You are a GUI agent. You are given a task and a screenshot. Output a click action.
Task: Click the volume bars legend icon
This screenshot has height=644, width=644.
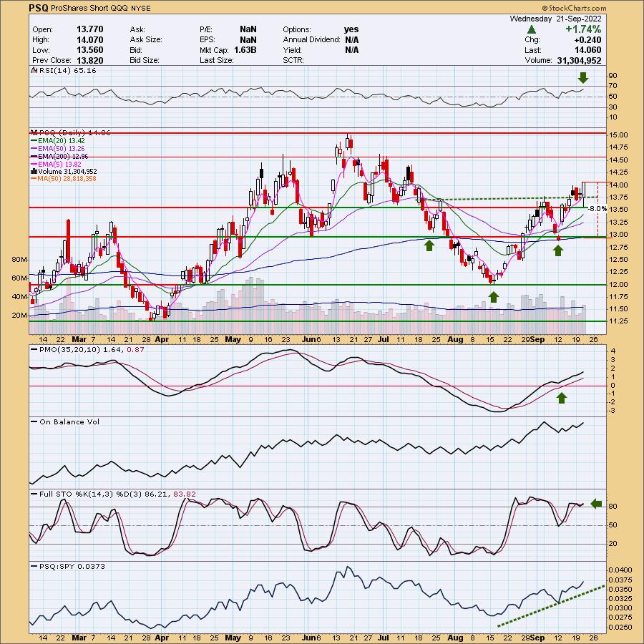click(34, 171)
